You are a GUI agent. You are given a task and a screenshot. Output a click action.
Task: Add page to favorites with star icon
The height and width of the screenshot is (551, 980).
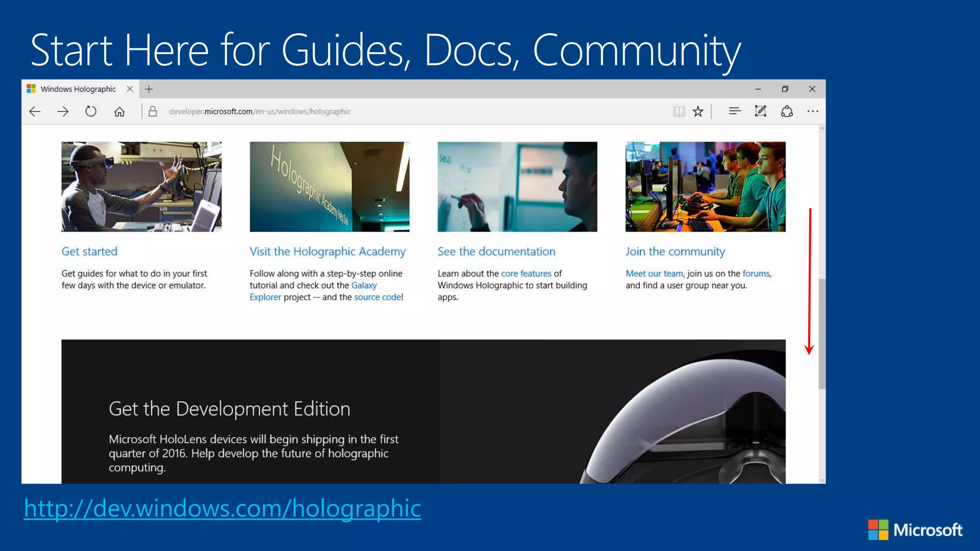[x=698, y=111]
